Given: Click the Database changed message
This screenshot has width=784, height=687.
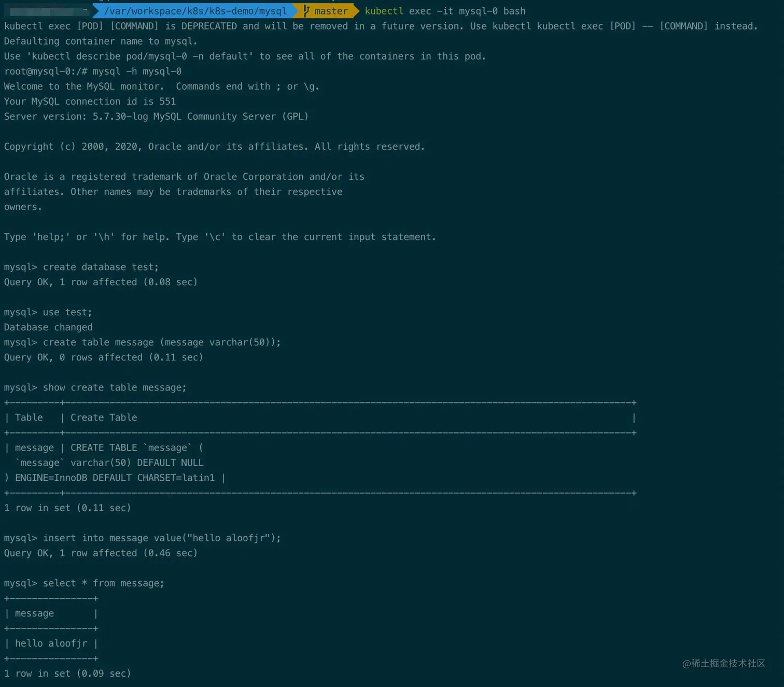Looking at the screenshot, I should tap(48, 327).
